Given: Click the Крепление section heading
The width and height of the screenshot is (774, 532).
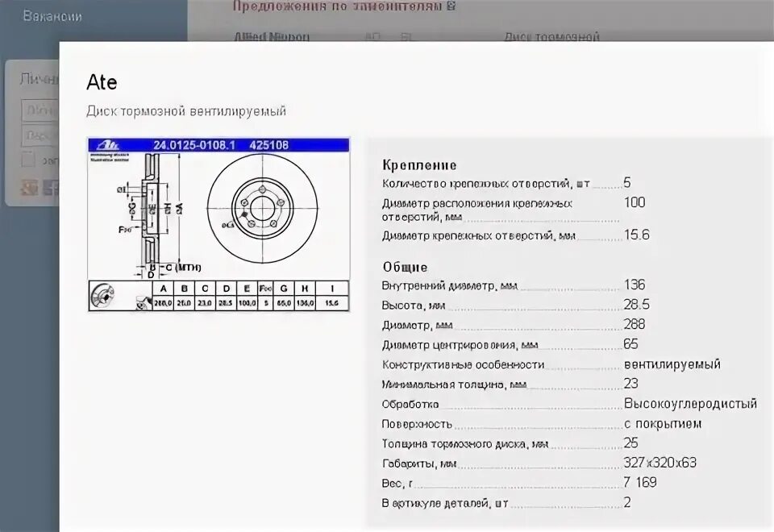Looking at the screenshot, I should click(x=419, y=165).
